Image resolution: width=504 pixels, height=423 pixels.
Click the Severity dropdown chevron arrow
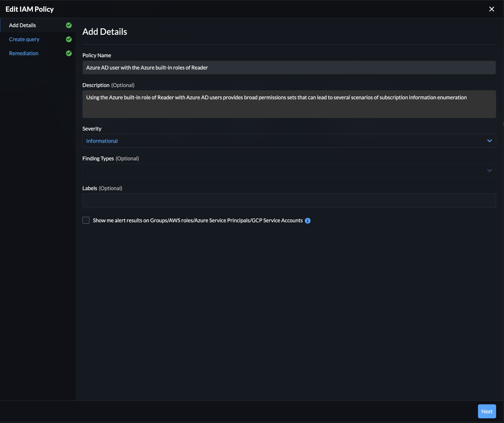coord(489,141)
